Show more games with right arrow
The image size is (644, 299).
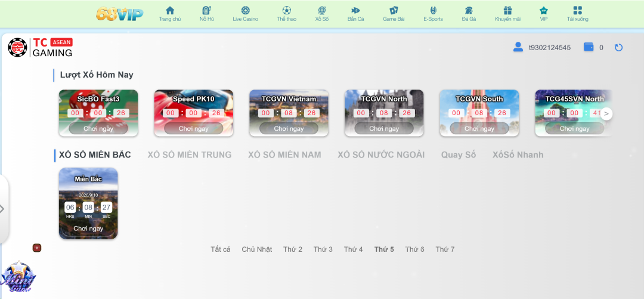(606, 113)
